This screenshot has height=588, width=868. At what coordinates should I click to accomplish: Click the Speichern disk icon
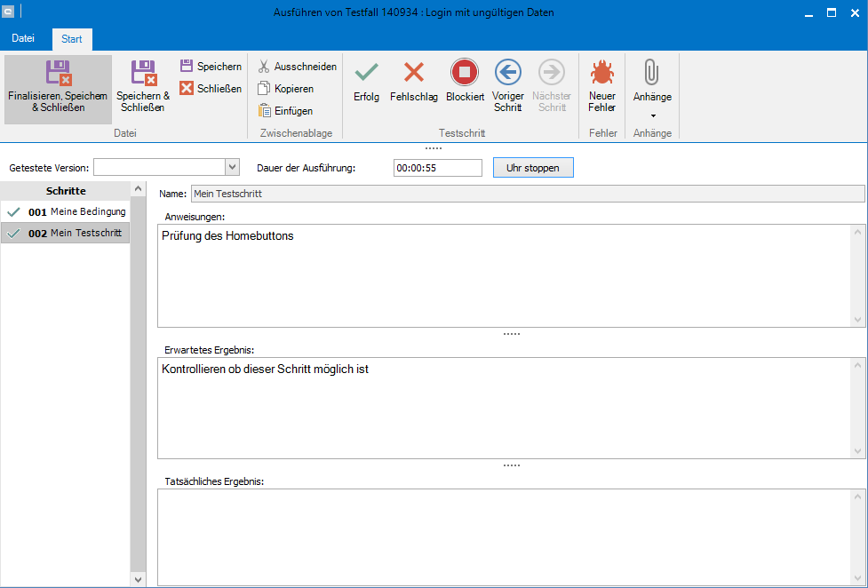[187, 67]
